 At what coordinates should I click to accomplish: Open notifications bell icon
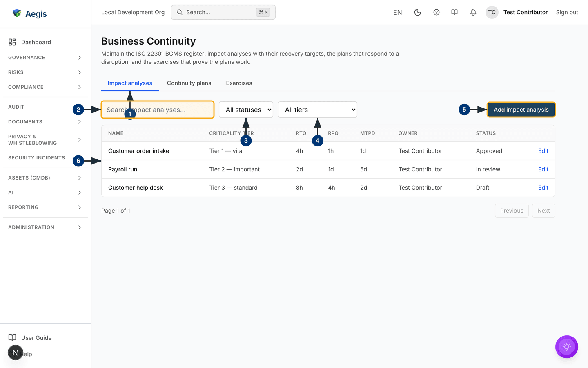pos(473,12)
